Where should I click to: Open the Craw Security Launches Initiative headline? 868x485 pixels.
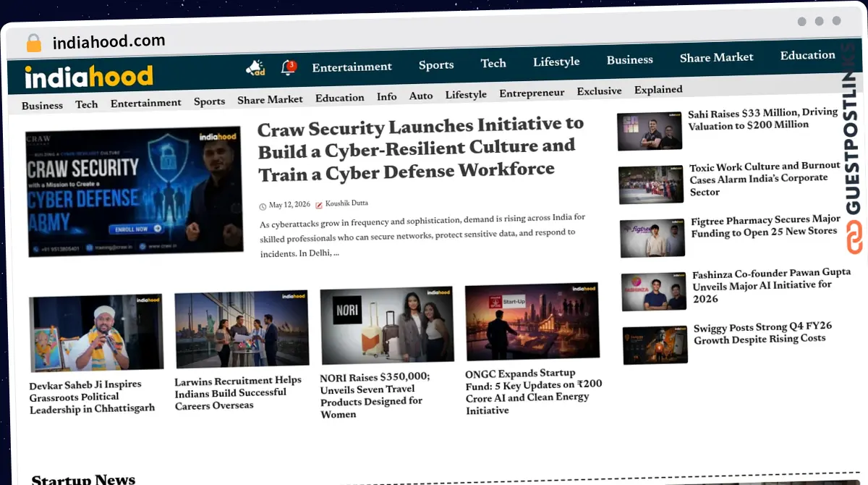tap(420, 150)
